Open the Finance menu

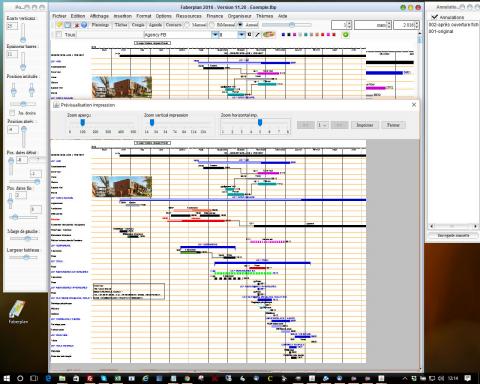click(x=215, y=16)
